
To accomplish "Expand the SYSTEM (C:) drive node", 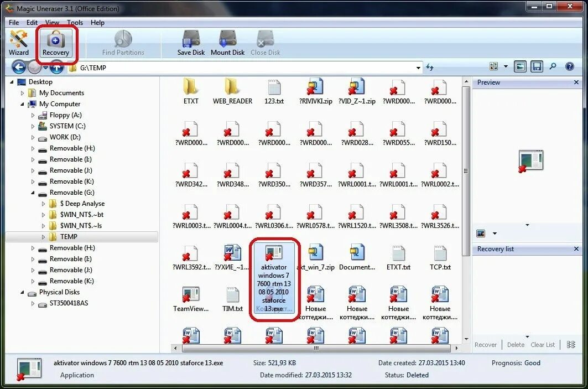I will point(33,126).
